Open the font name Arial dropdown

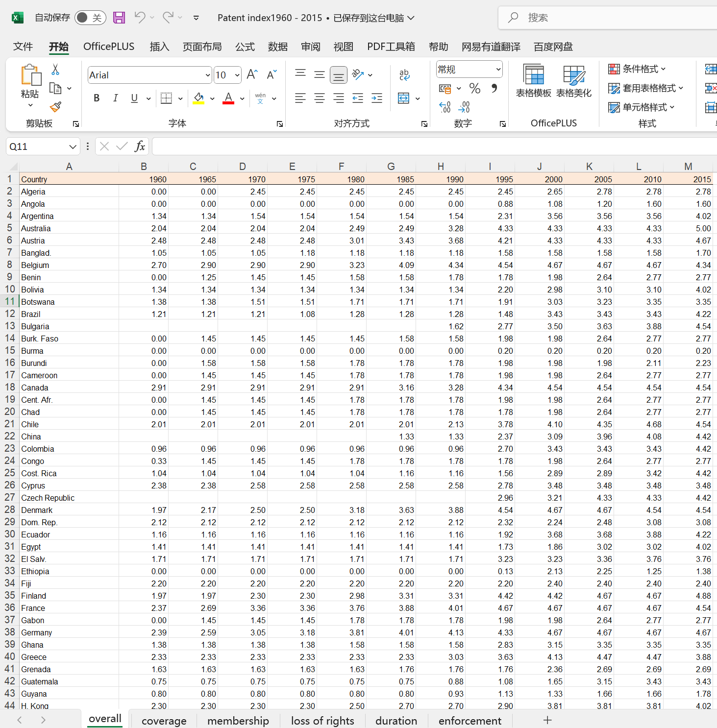[x=208, y=75]
